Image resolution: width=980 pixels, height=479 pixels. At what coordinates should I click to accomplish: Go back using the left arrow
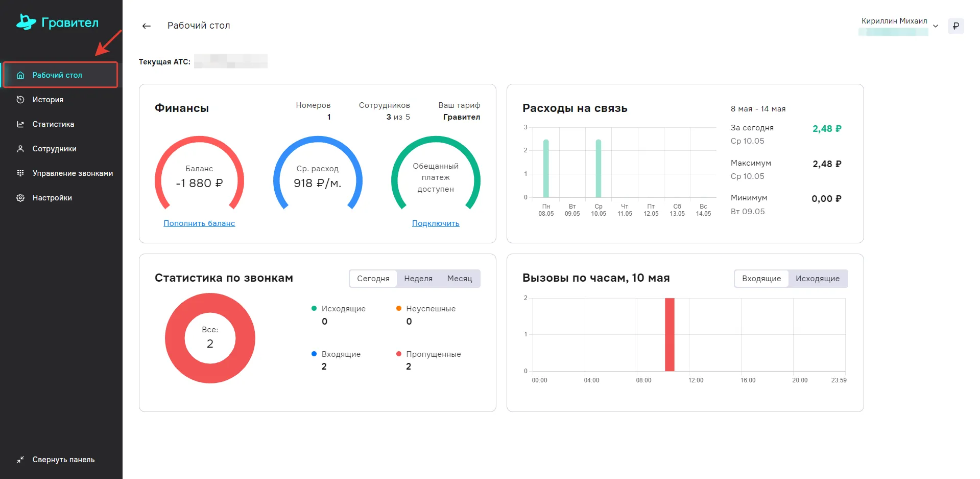(x=147, y=26)
